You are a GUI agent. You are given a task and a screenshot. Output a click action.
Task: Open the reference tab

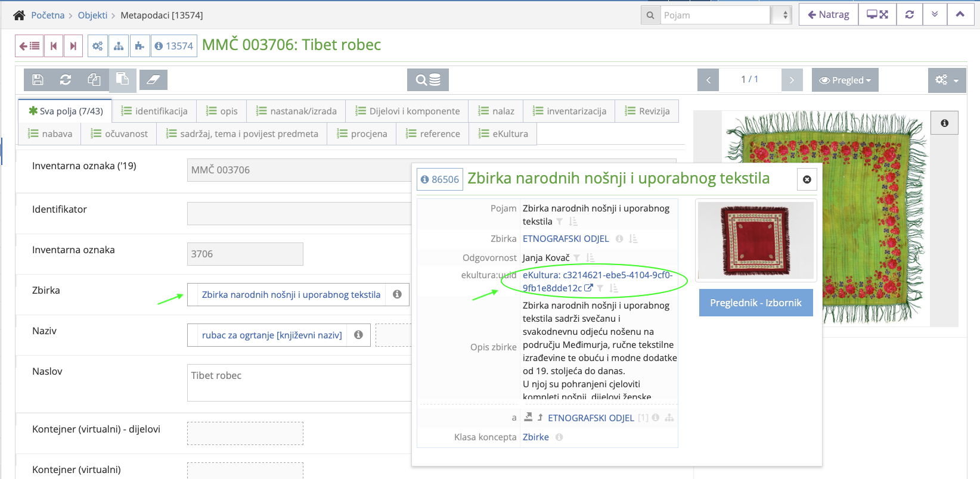(x=433, y=133)
